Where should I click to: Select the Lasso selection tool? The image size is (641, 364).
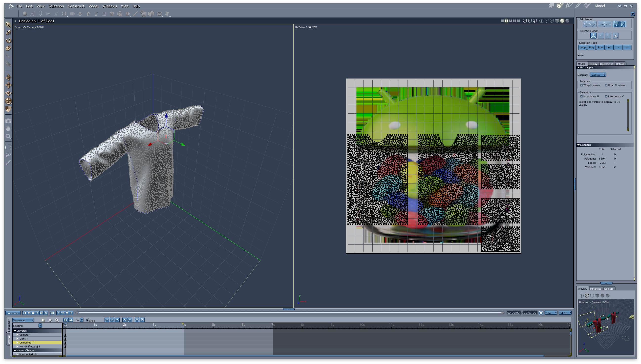tap(8, 154)
